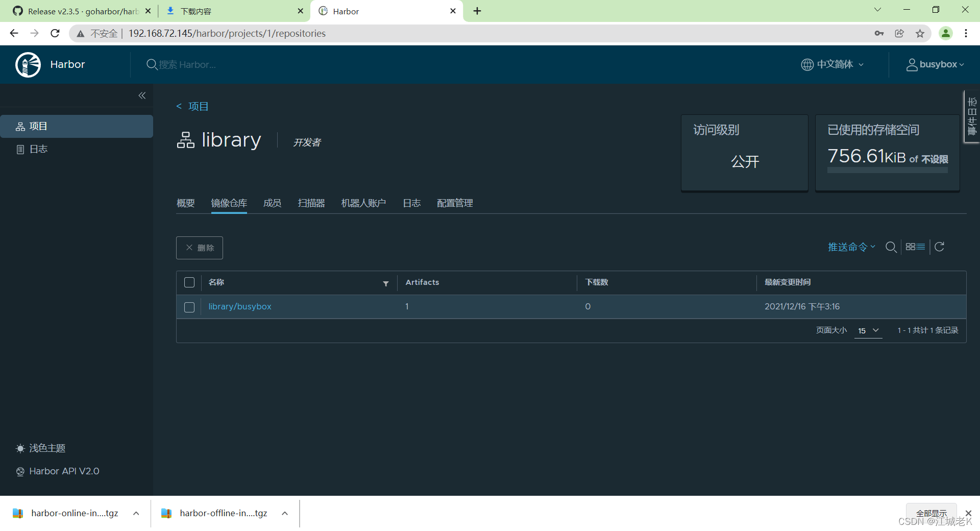Screen dimensions: 980x531
Task: Select 项目 in left sidebar
Action: click(x=77, y=126)
